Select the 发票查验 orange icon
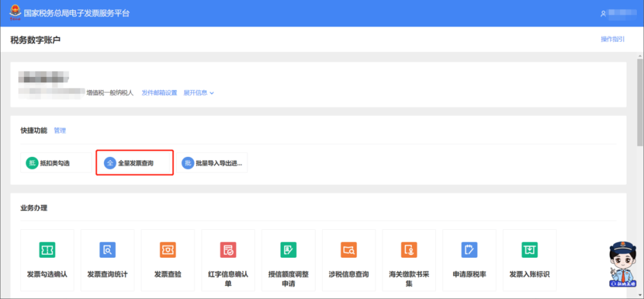Screen dimensions: 644x299 [x=168, y=249]
